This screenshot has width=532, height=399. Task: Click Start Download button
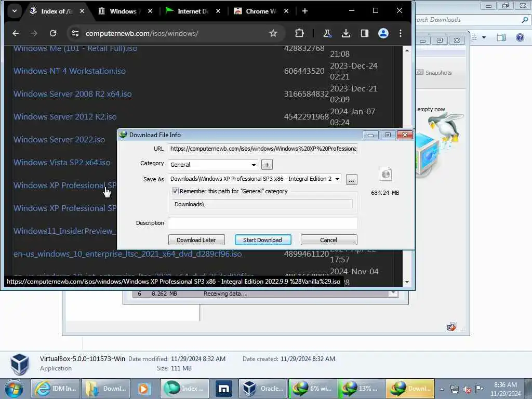[262, 240]
